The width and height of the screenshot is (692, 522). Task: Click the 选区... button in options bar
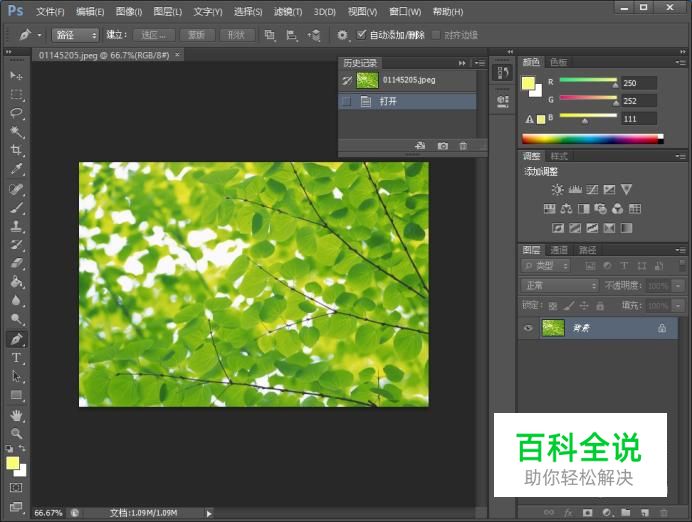[x=153, y=35]
